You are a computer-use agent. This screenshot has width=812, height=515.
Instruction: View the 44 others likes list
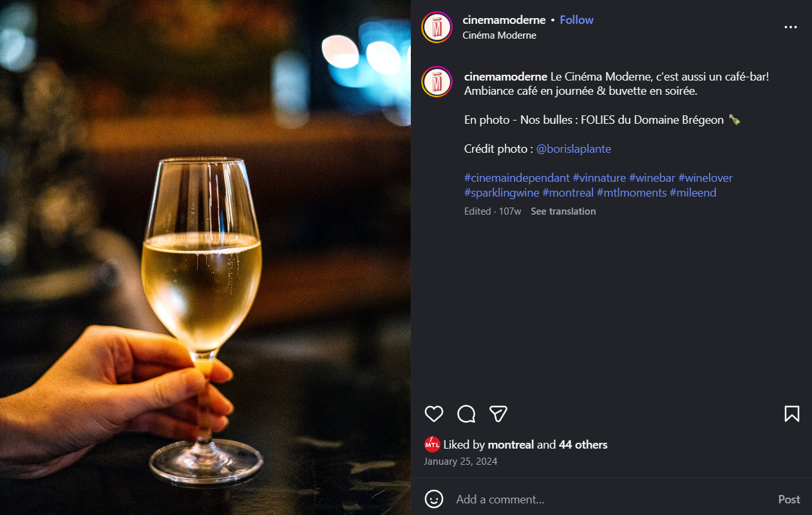583,445
